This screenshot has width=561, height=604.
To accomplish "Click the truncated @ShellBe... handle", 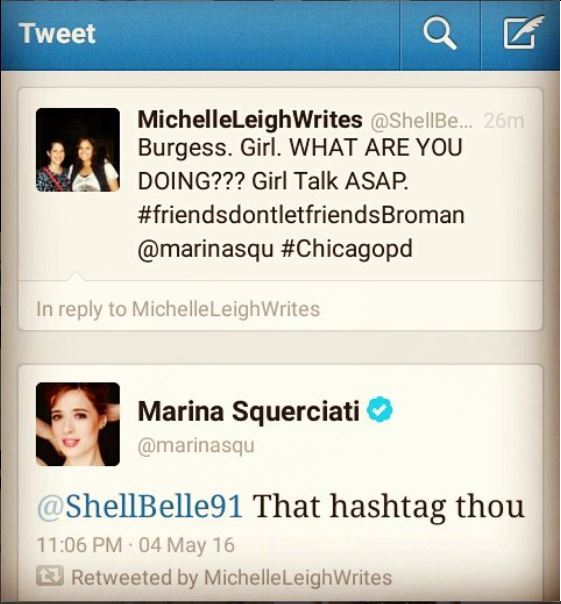I will click(423, 121).
